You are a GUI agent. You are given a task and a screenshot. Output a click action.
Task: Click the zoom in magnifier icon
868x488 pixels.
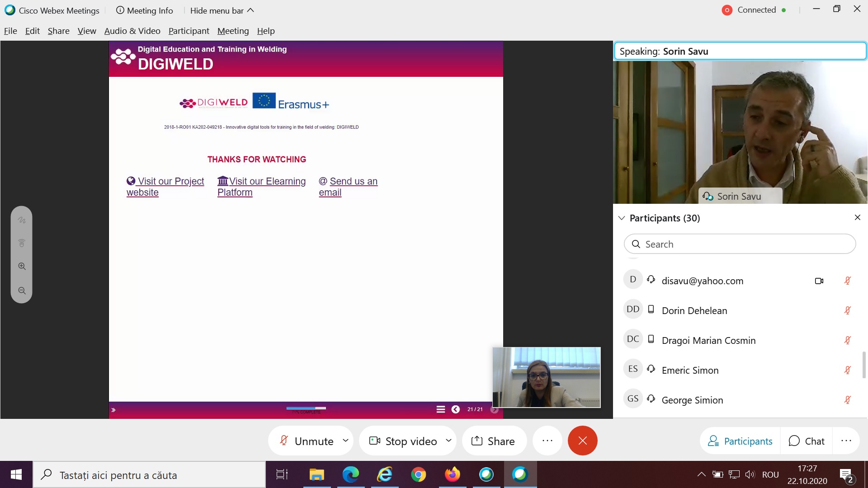[x=22, y=267]
